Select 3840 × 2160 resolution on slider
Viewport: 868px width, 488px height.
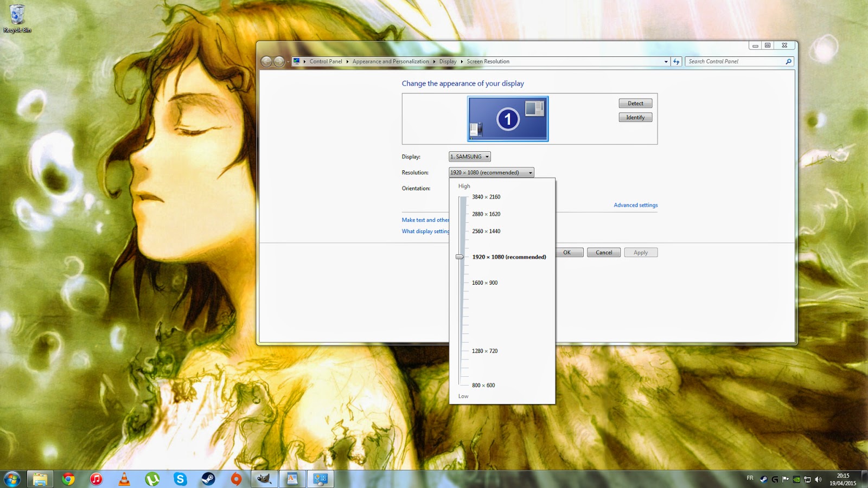486,197
